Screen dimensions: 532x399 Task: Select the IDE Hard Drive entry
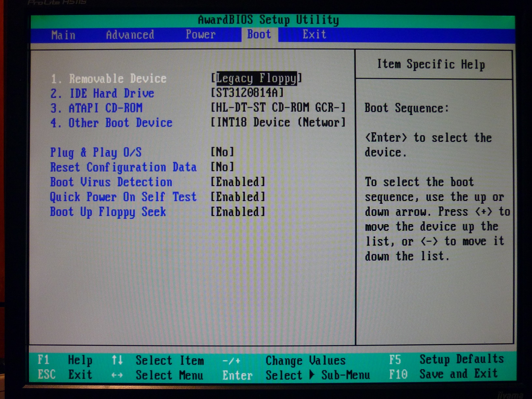[x=102, y=94]
